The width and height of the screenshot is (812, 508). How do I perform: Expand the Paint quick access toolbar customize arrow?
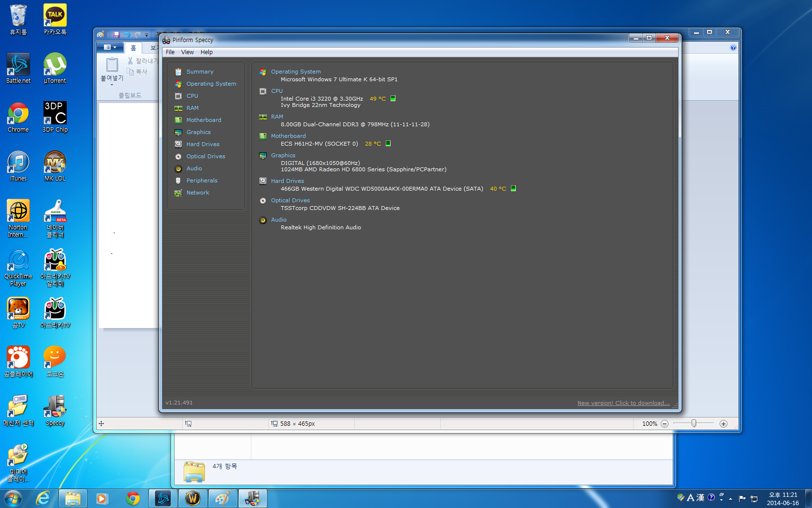point(147,35)
